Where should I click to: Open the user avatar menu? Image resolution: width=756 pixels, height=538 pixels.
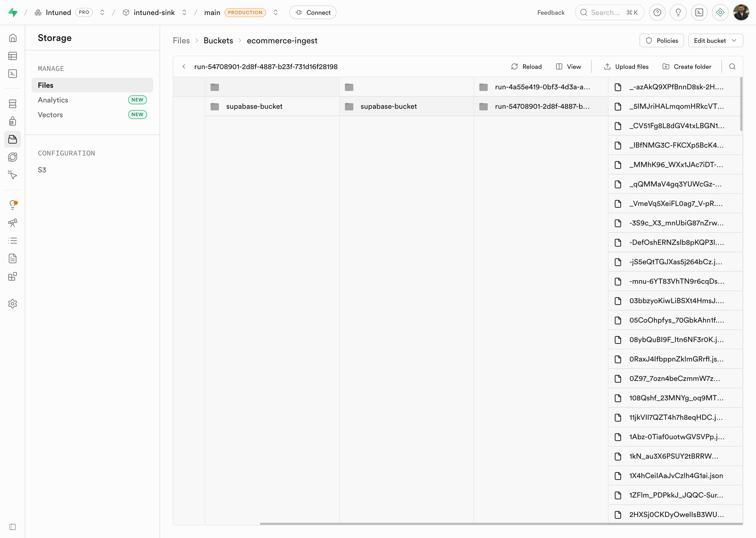pyautogui.click(x=741, y=12)
